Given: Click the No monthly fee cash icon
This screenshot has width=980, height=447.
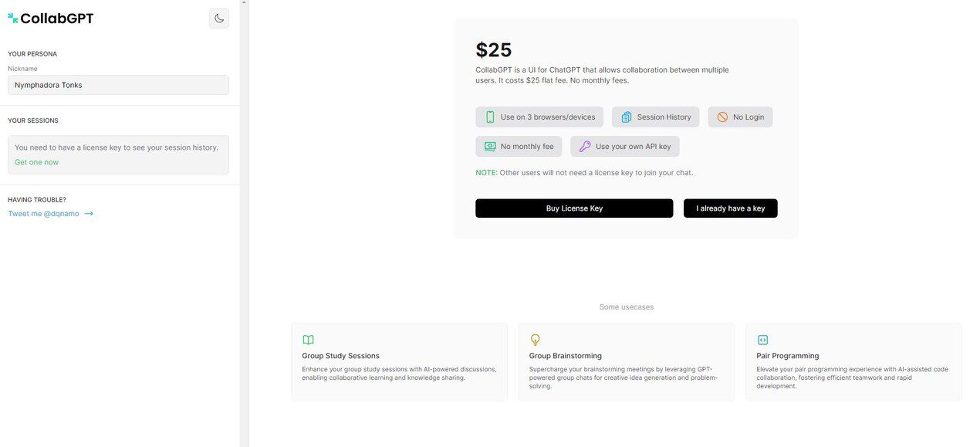Looking at the screenshot, I should [x=490, y=147].
